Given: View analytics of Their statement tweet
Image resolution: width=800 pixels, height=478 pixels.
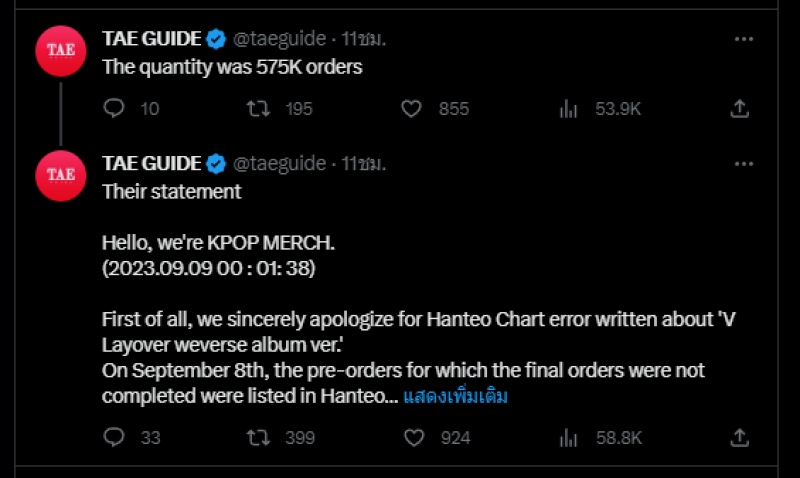Looking at the screenshot, I should click(x=568, y=438).
